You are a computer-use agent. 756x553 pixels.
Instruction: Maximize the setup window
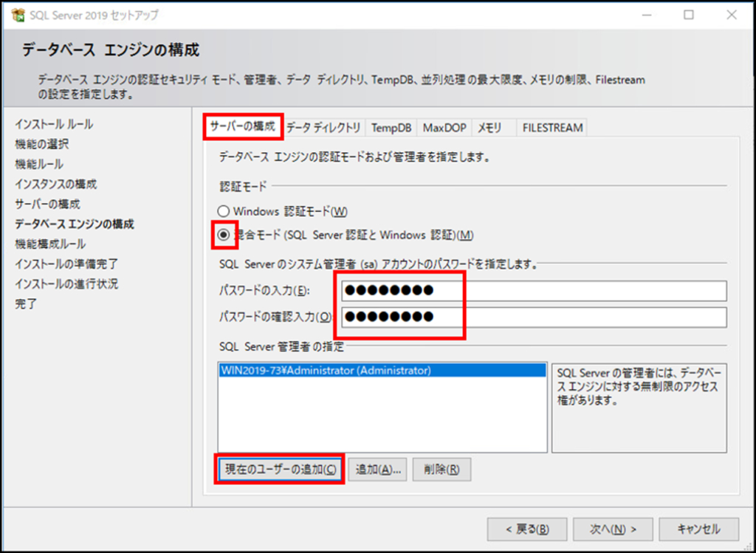[x=689, y=15]
